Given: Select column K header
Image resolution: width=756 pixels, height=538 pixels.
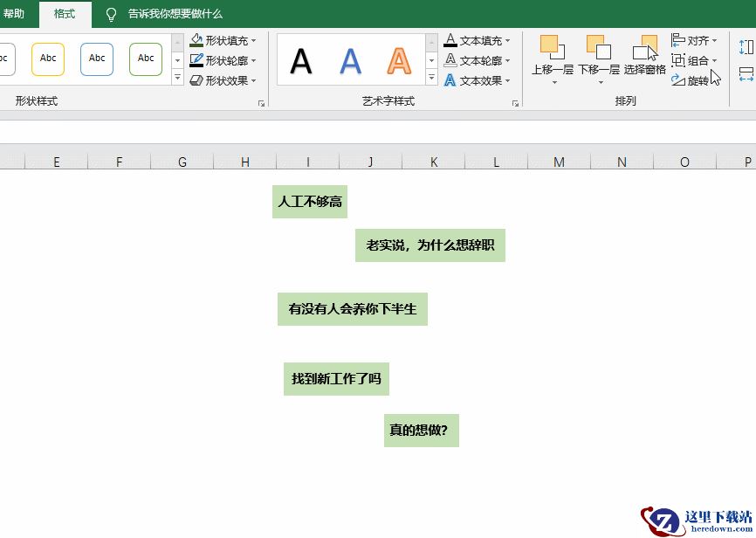Looking at the screenshot, I should (434, 162).
